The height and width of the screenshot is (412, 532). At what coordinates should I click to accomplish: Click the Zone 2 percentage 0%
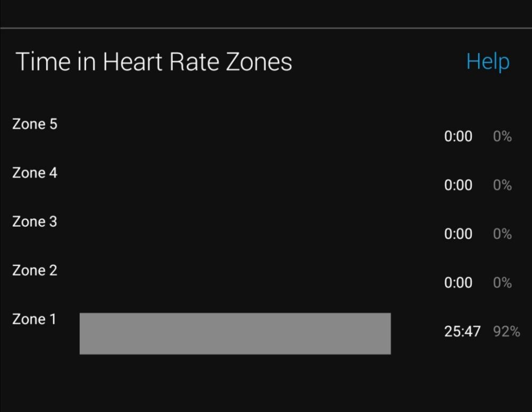click(x=502, y=283)
